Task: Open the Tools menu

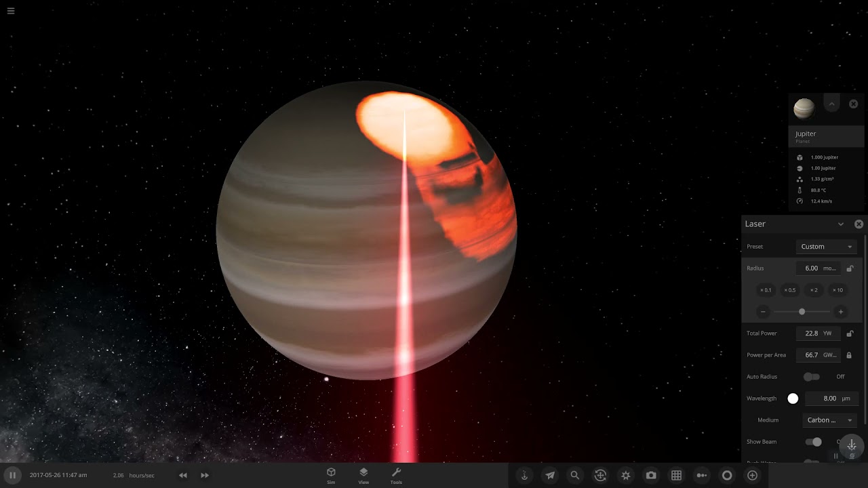Action: 396,475
